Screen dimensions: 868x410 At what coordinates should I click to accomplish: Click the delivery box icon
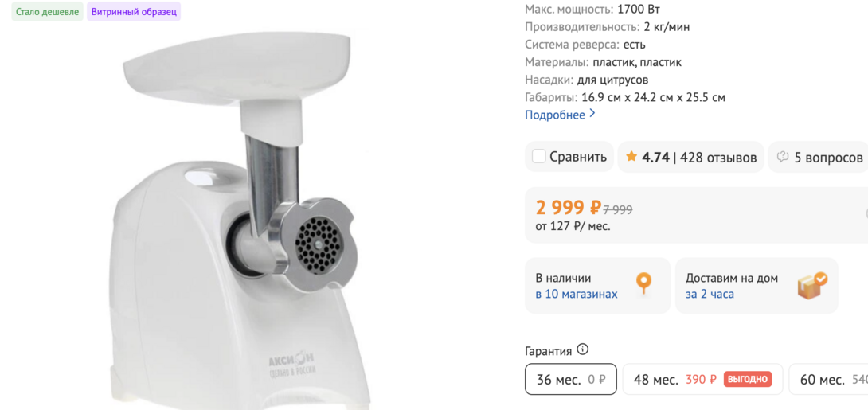[x=812, y=285]
